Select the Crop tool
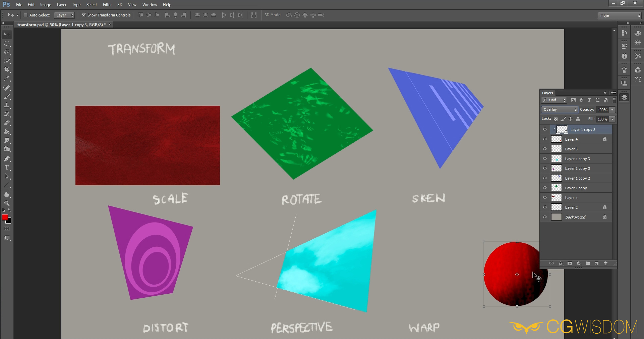This screenshot has height=339, width=644. point(7,69)
